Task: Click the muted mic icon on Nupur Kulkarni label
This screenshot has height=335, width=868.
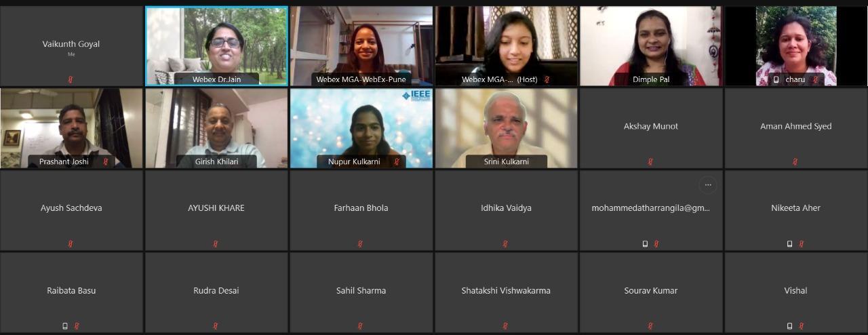Action: (396, 161)
